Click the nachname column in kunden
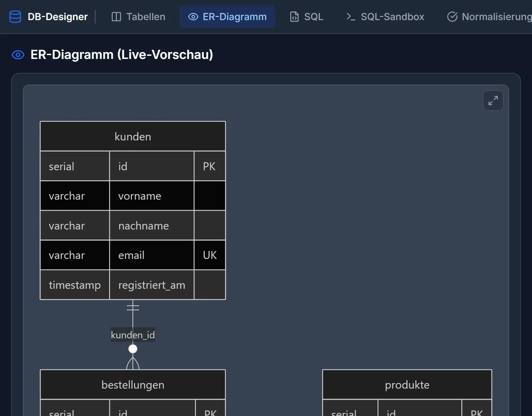This screenshot has height=416, width=532. click(152, 225)
